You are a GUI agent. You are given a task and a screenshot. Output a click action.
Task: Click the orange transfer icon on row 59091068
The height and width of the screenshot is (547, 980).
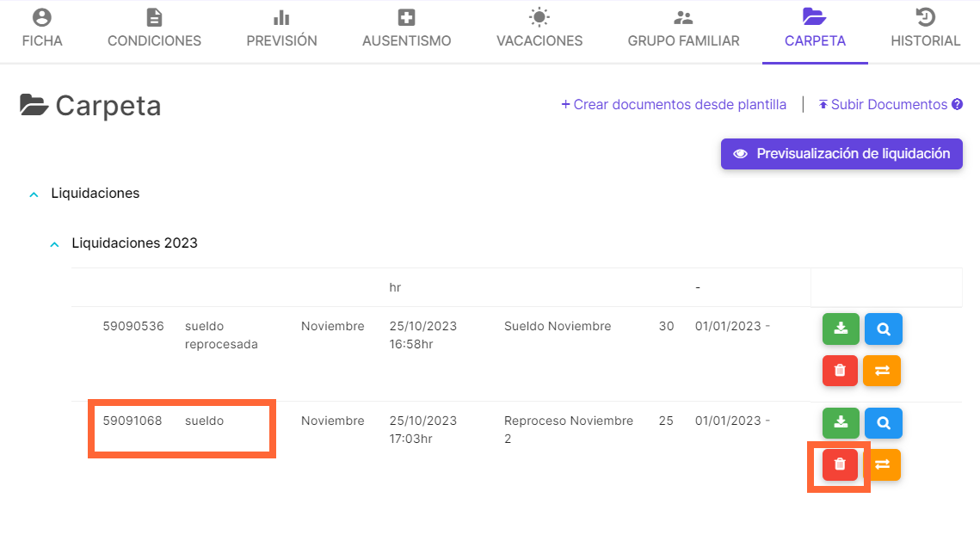(882, 464)
